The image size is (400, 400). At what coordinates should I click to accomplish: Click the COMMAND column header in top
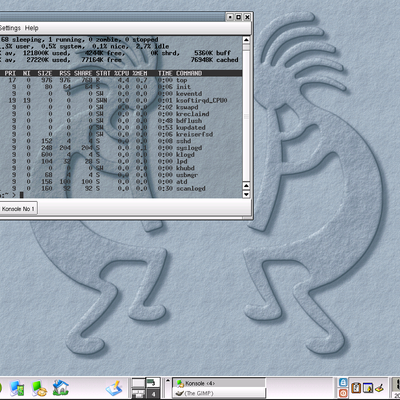(x=189, y=73)
